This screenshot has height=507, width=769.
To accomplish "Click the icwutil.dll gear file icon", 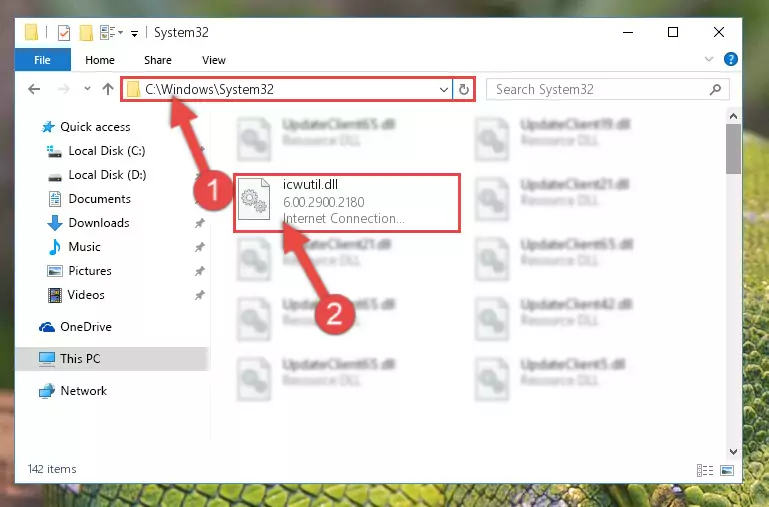I will tap(254, 199).
